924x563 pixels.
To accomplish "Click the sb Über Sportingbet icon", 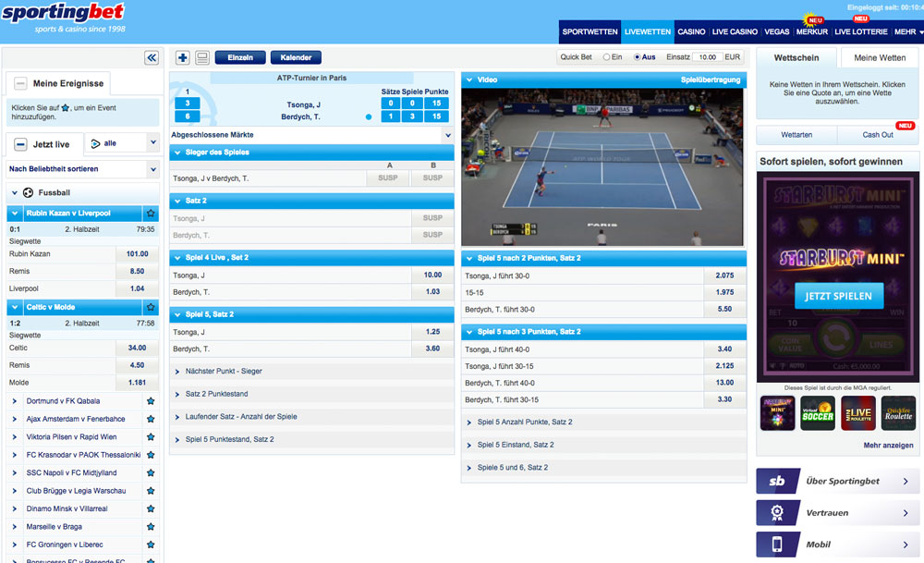I will coord(777,481).
